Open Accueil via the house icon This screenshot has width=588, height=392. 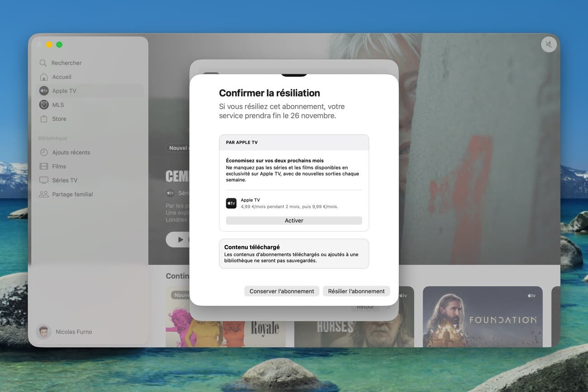click(x=43, y=77)
